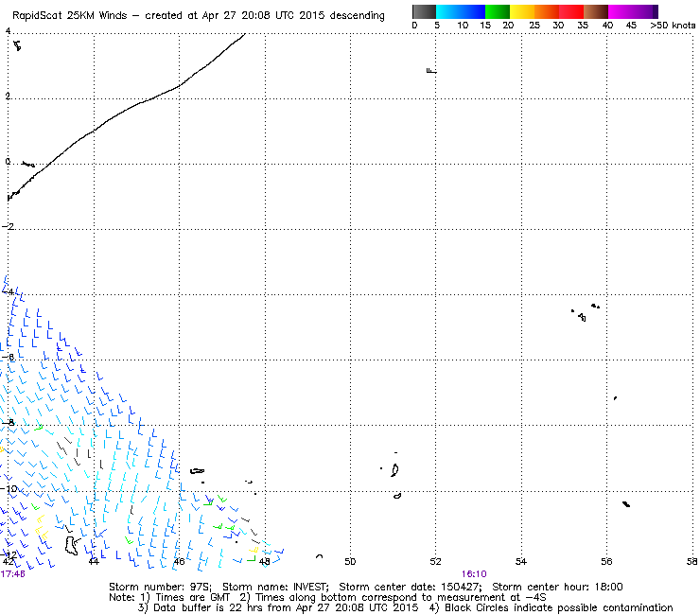Screen dimensions: 700x615
Task: Click the lone wind barb near 52E 3N
Action: pos(431,71)
